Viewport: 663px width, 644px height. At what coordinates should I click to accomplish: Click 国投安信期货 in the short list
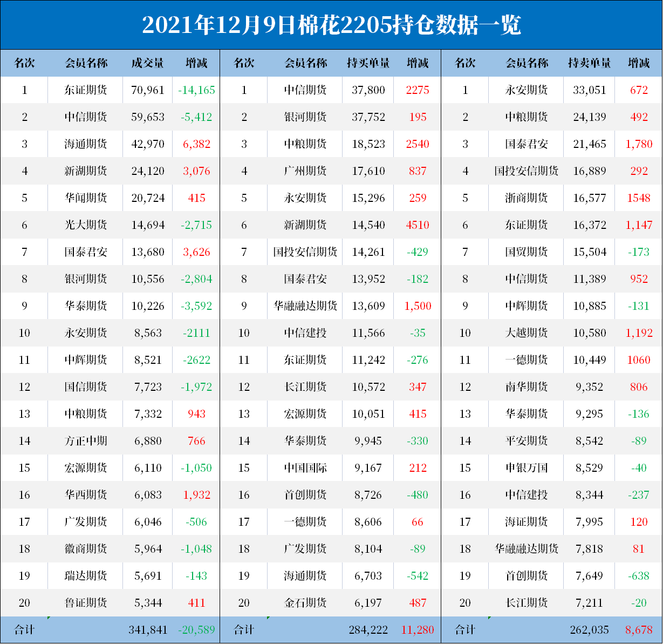pos(528,171)
